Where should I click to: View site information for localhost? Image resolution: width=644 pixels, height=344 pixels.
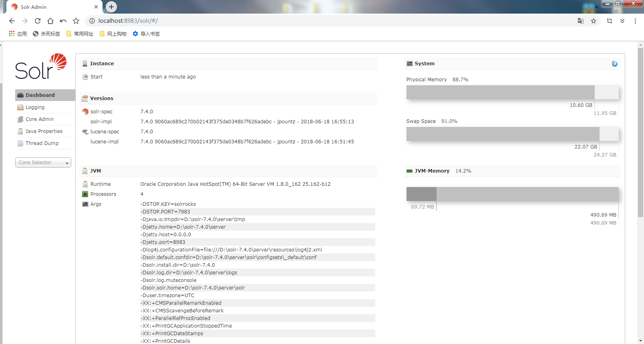(92, 21)
